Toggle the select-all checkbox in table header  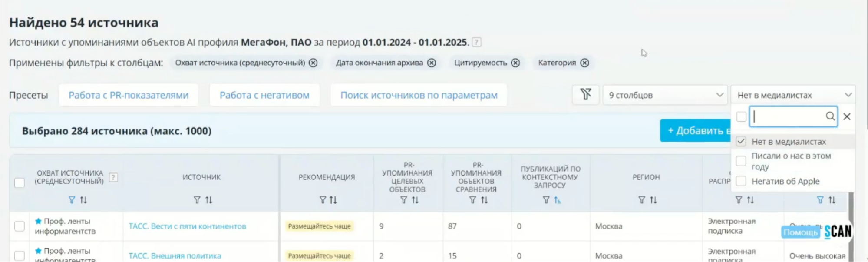coord(20,182)
